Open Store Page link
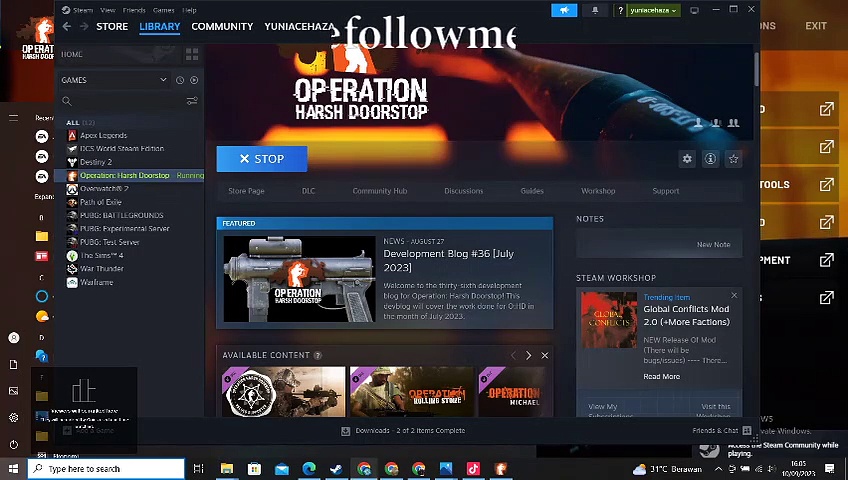The image size is (848, 480). pos(246,191)
